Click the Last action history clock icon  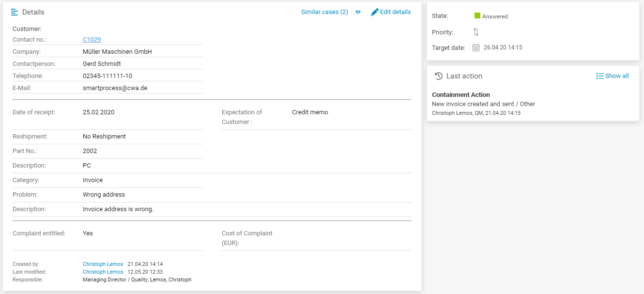click(439, 76)
